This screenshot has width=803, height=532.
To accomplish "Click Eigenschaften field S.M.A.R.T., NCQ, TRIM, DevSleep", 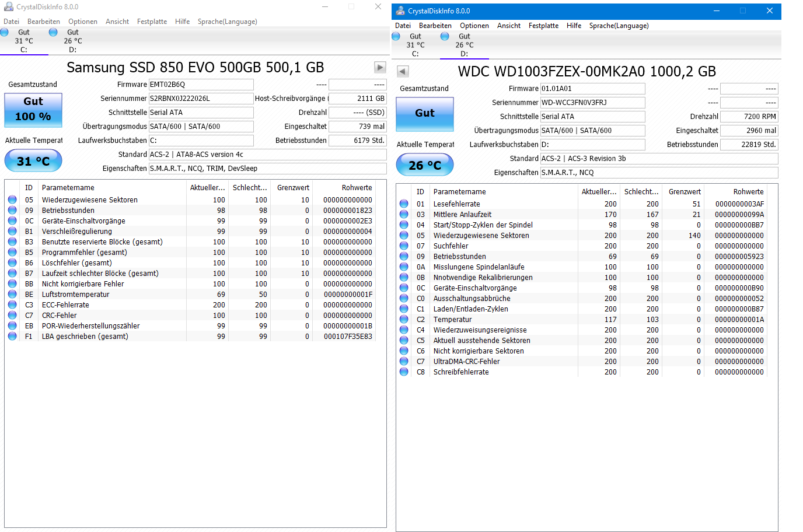I will [268, 169].
